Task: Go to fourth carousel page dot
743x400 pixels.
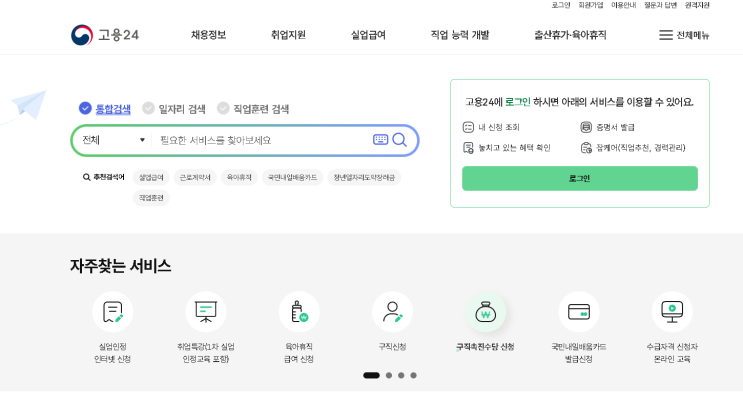Action: [x=414, y=375]
